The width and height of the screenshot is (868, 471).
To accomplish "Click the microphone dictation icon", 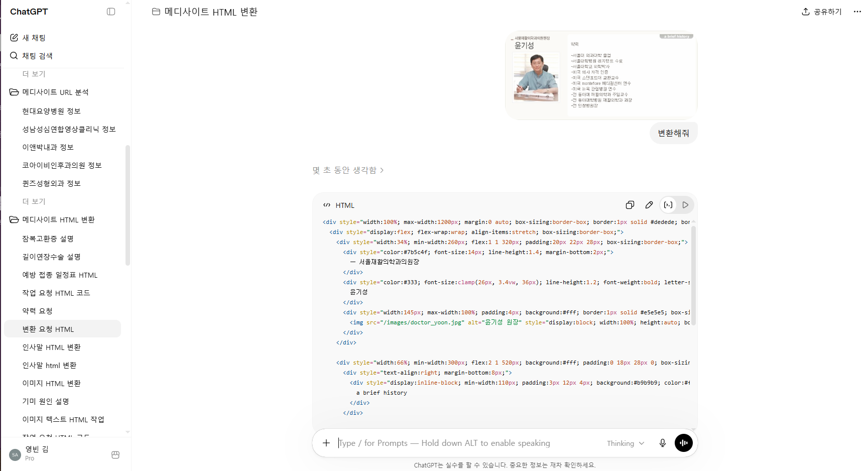I will 663,443.
